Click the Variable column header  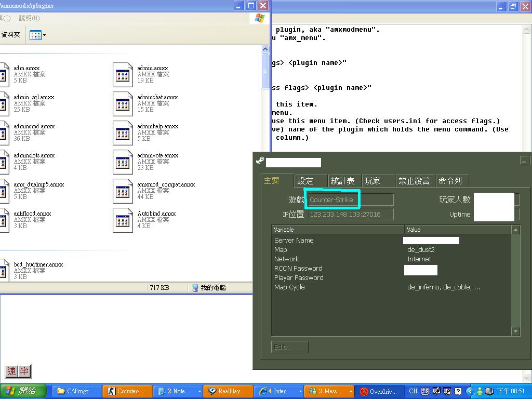click(x=338, y=230)
